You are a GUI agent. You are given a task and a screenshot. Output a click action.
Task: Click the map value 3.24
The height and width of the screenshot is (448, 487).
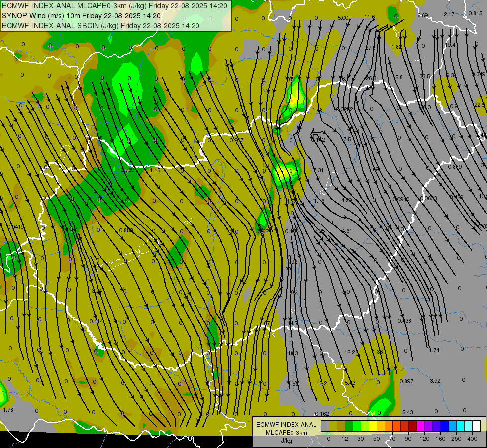point(97,291)
